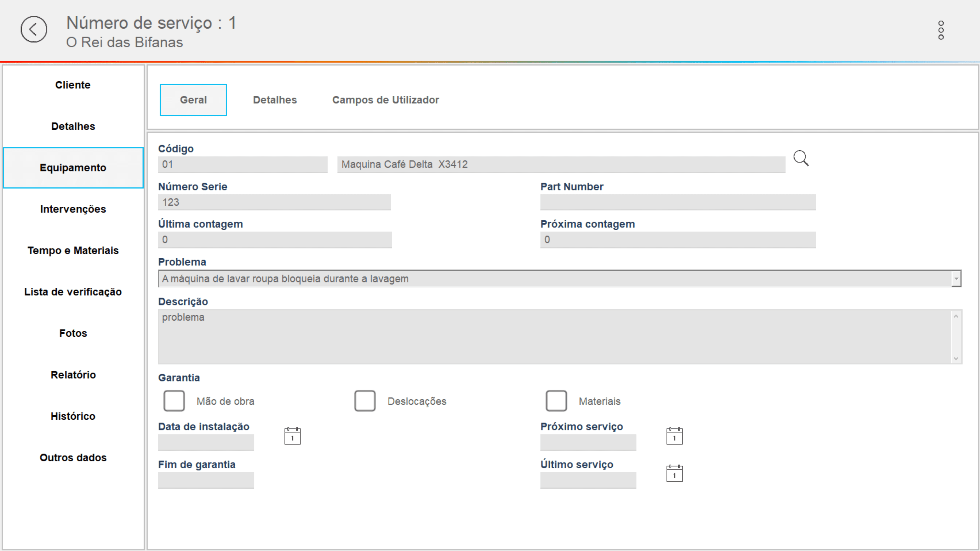
Task: Click the Part Number field
Action: (x=678, y=202)
